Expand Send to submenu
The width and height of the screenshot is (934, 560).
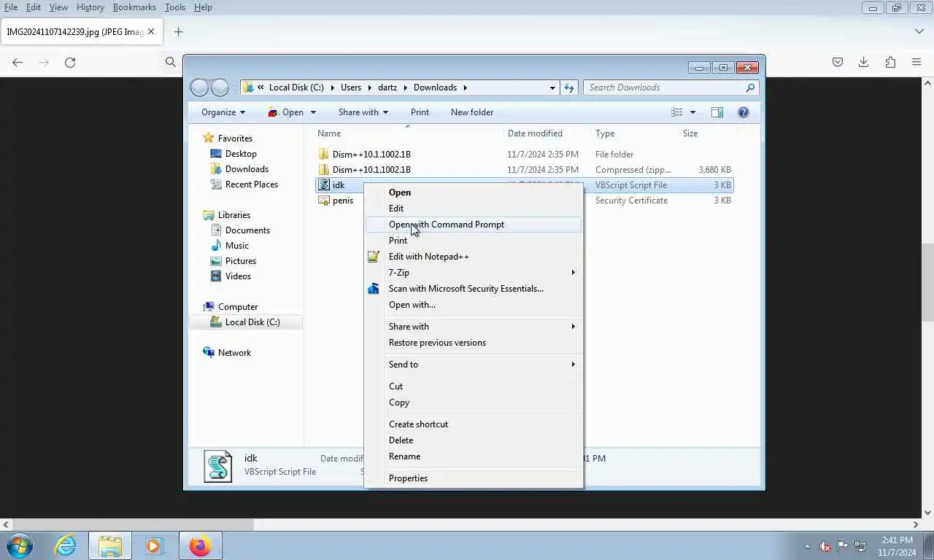[x=474, y=365]
